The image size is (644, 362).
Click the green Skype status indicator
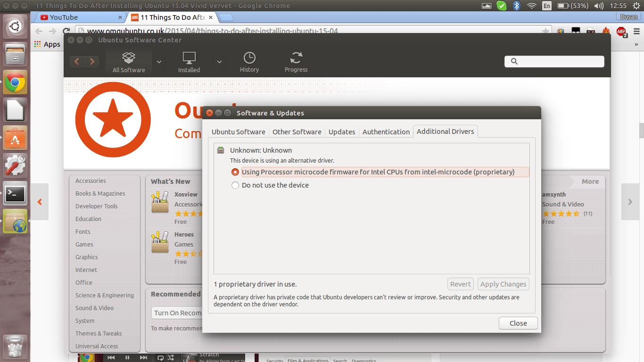pyautogui.click(x=502, y=6)
